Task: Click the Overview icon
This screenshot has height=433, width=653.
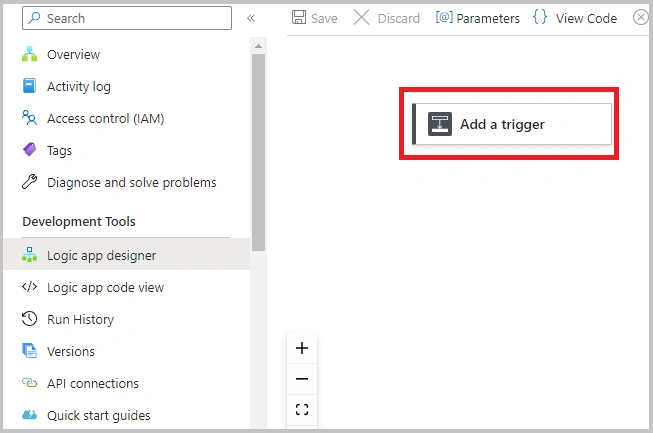Action: coord(30,54)
